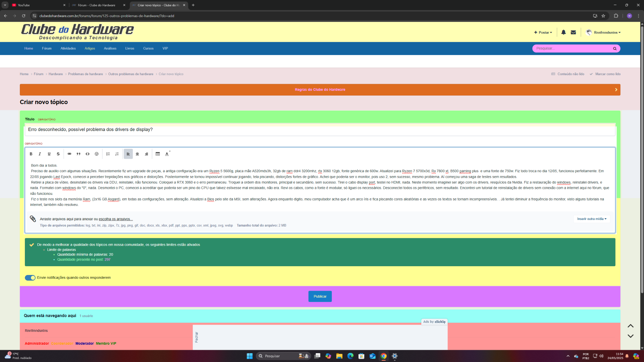The image size is (644, 362).
Task: Insert a quote block
Action: pyautogui.click(x=78, y=154)
